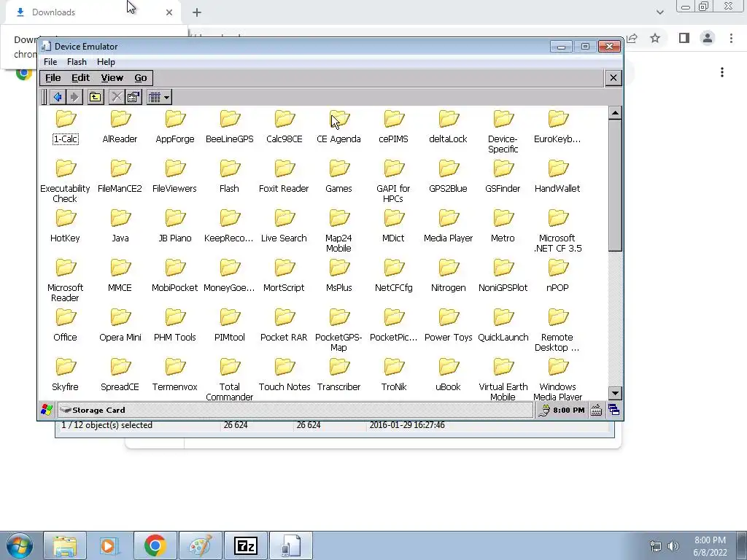Select the GPS2Blue folder
This screenshot has height=560, width=747.
point(449,176)
